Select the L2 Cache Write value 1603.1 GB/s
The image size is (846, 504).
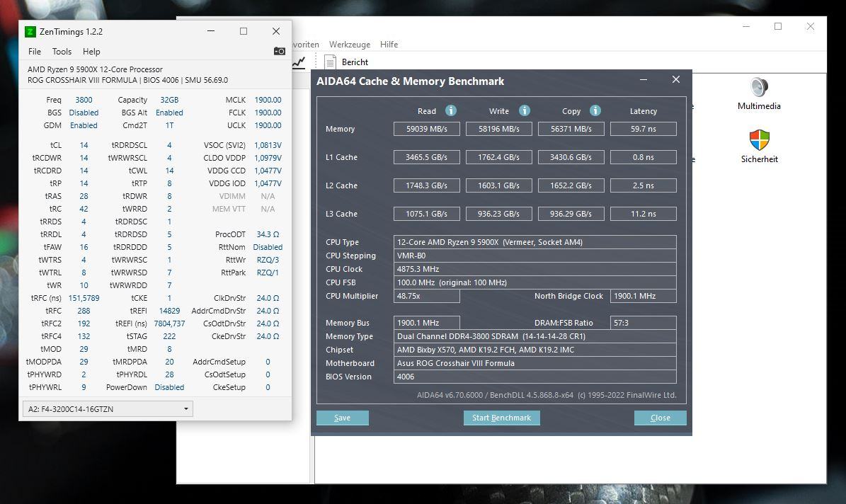(x=499, y=185)
